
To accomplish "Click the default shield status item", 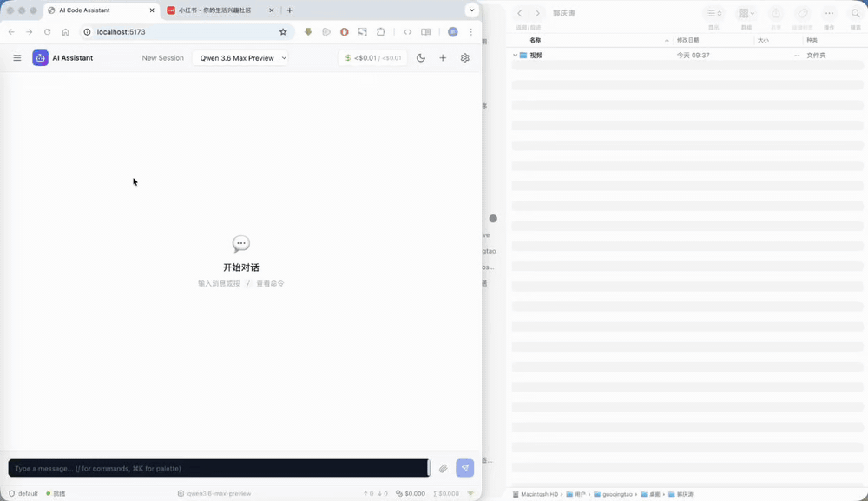I will point(23,493).
